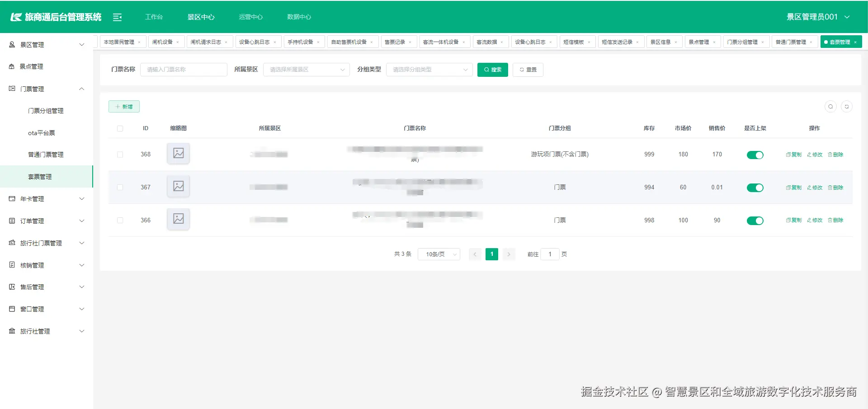Disable the 是否上架 switch for ticket 368

[755, 155]
